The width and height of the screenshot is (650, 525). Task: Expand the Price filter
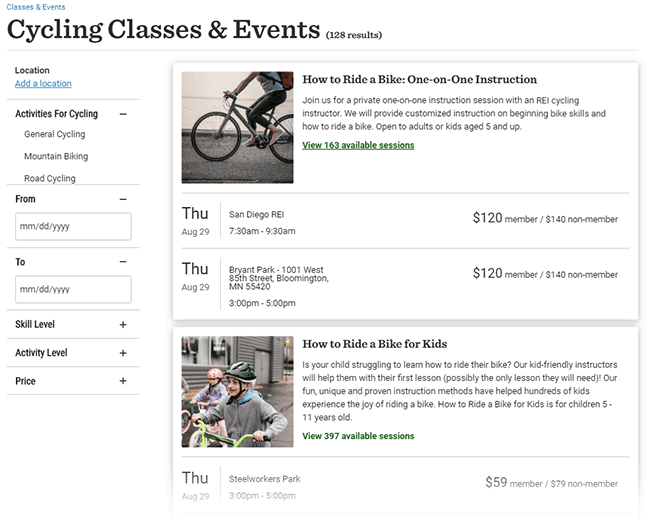tap(123, 381)
